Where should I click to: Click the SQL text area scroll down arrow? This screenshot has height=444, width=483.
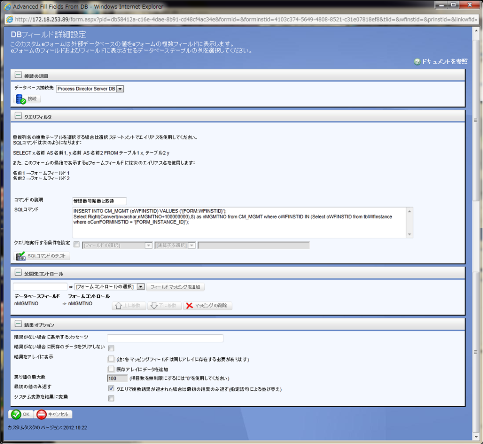[x=410, y=234]
